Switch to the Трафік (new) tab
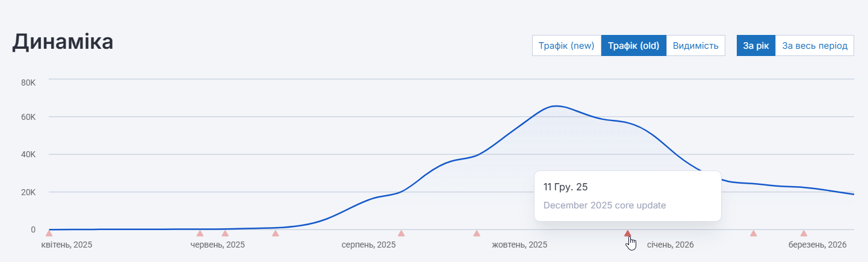 click(566, 46)
